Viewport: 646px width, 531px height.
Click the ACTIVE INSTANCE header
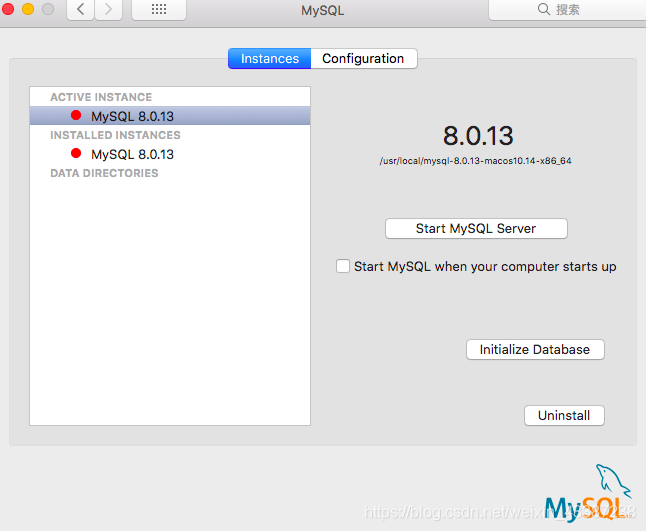[101, 97]
